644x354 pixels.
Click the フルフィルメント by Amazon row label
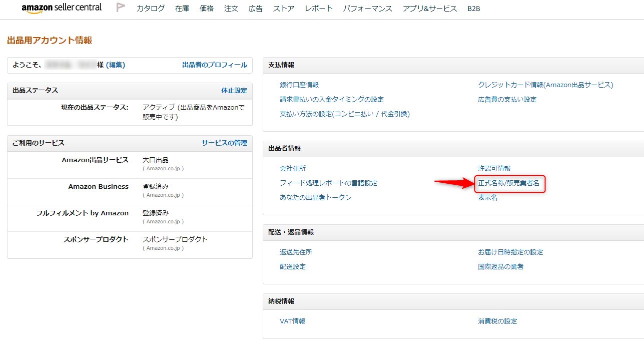[x=83, y=213]
